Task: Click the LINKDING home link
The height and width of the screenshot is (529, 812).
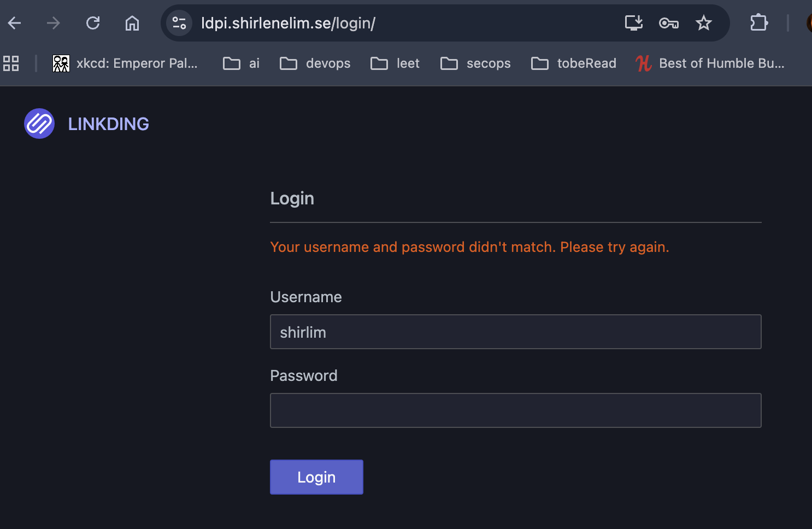Action: [108, 124]
